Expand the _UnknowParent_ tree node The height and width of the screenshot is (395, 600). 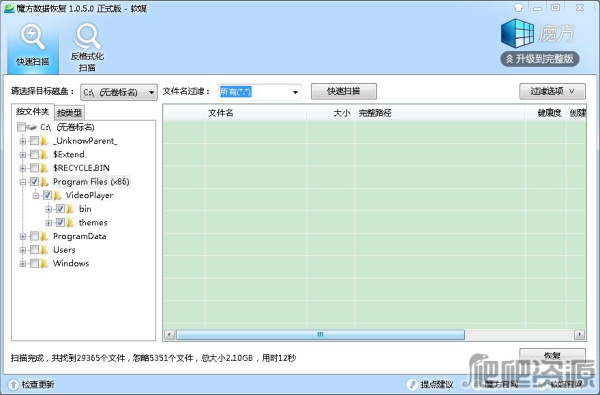[23, 141]
